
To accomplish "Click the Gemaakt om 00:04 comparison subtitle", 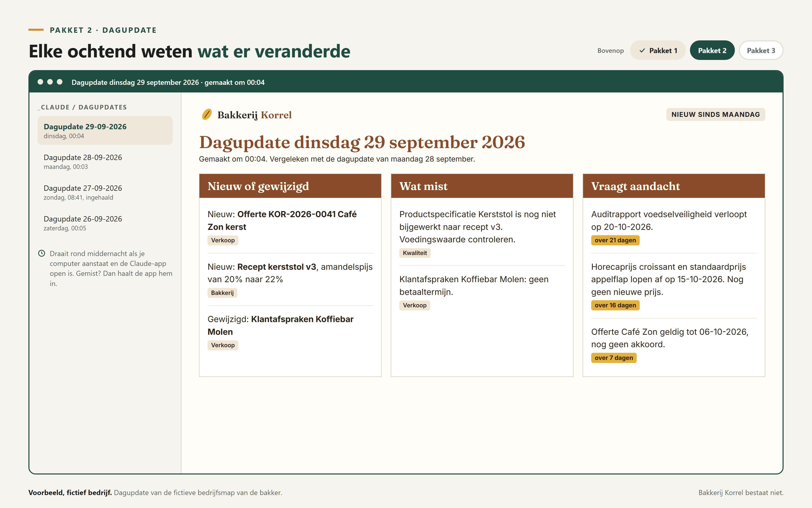I will coord(337,159).
